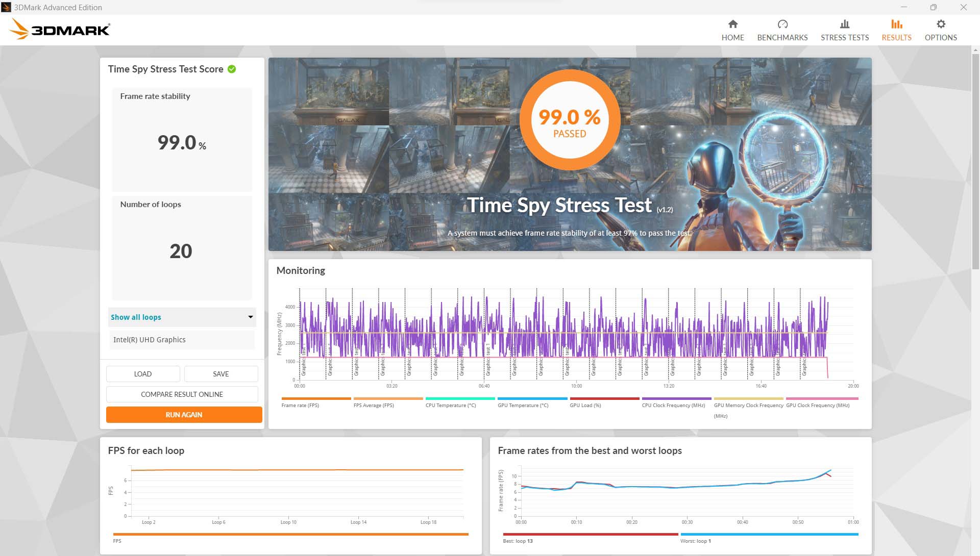980x556 pixels.
Task: Click the Results bar chart icon
Action: tap(896, 24)
